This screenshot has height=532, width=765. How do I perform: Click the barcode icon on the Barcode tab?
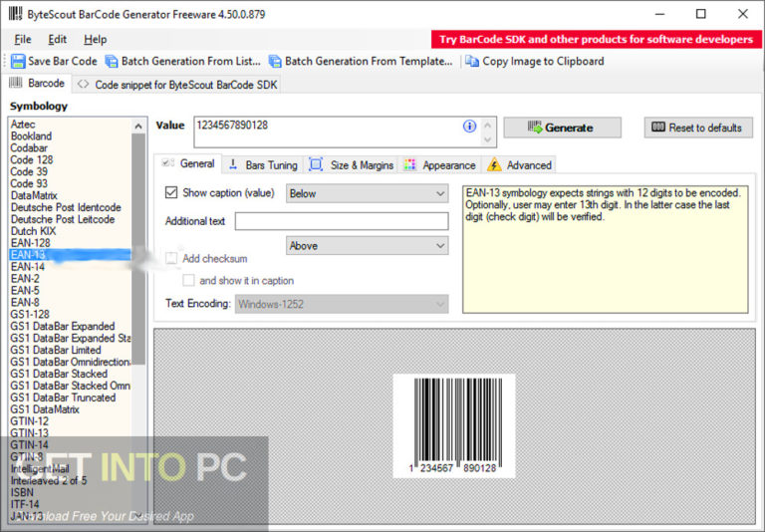(16, 83)
